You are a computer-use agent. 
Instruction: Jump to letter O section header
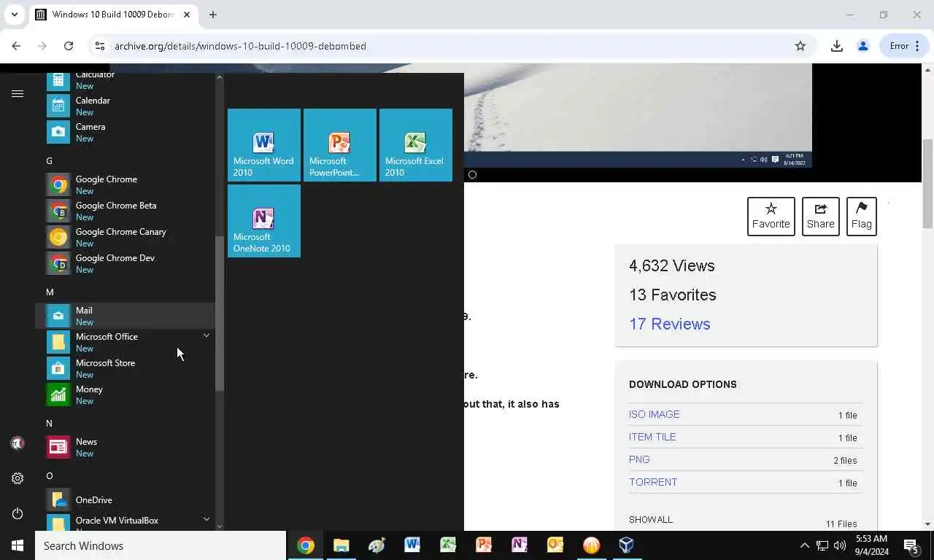(50, 475)
